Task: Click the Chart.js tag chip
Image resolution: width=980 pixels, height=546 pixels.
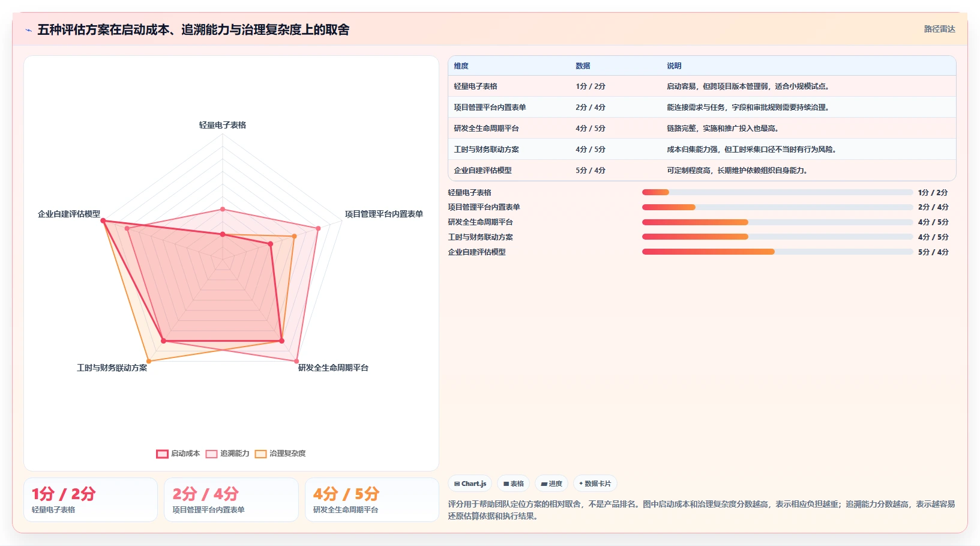Action: 470,484
